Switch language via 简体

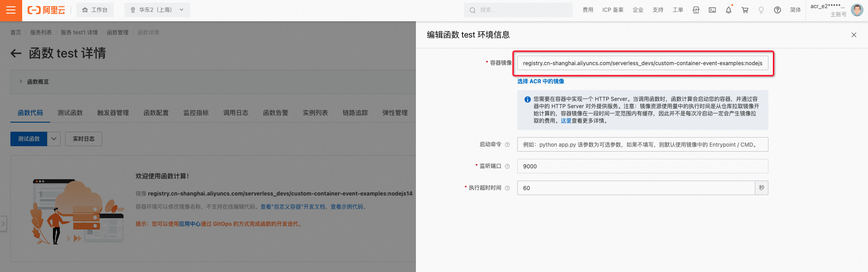tap(796, 10)
